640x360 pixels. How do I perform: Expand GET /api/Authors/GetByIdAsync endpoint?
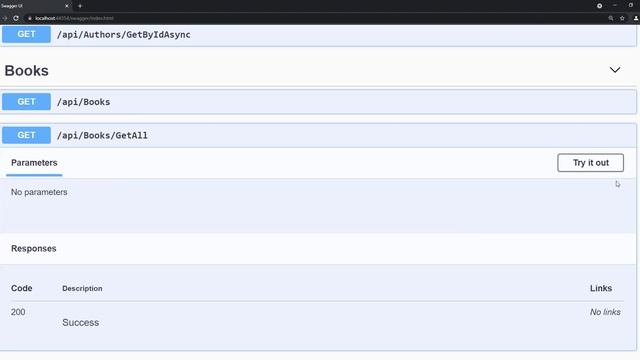coord(318,35)
